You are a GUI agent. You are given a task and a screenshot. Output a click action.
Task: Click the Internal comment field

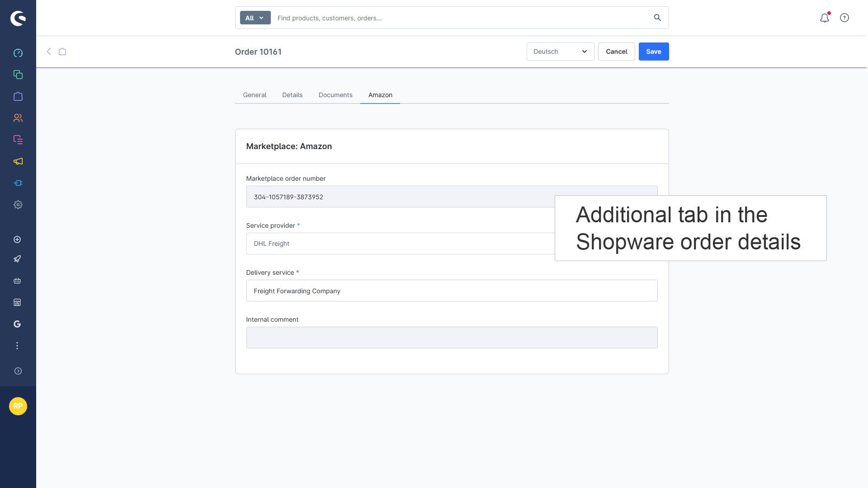coord(452,338)
